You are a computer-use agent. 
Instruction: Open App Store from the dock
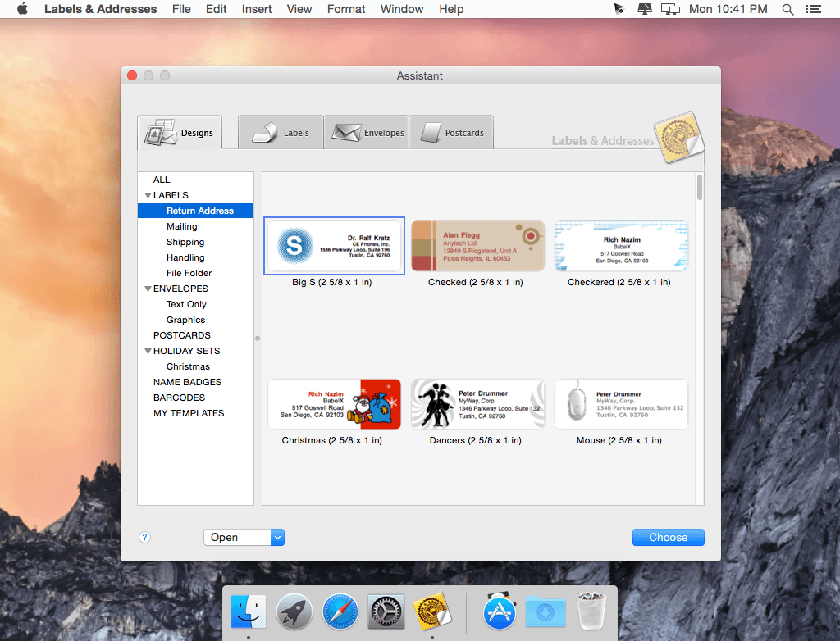tap(500, 612)
